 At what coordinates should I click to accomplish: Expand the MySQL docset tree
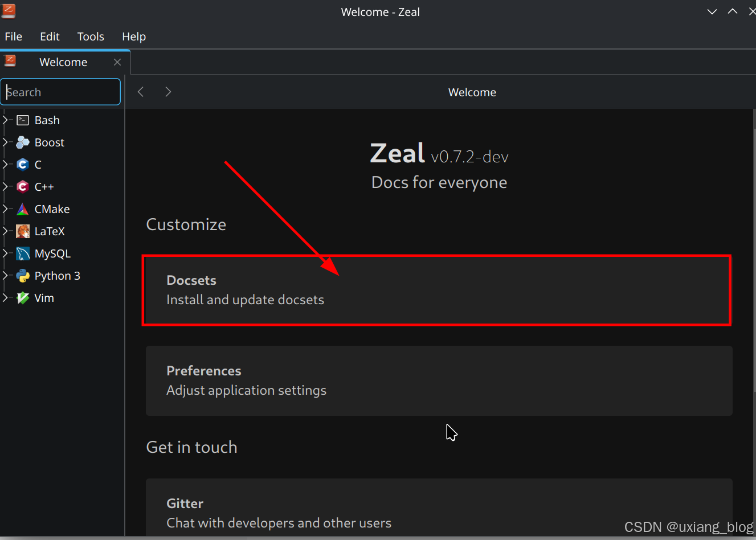pyautogui.click(x=6, y=253)
